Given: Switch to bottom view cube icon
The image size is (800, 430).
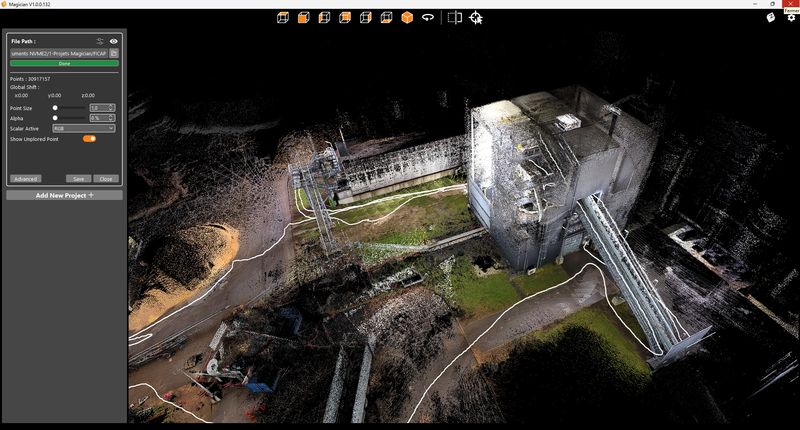Looking at the screenshot, I should [x=386, y=18].
